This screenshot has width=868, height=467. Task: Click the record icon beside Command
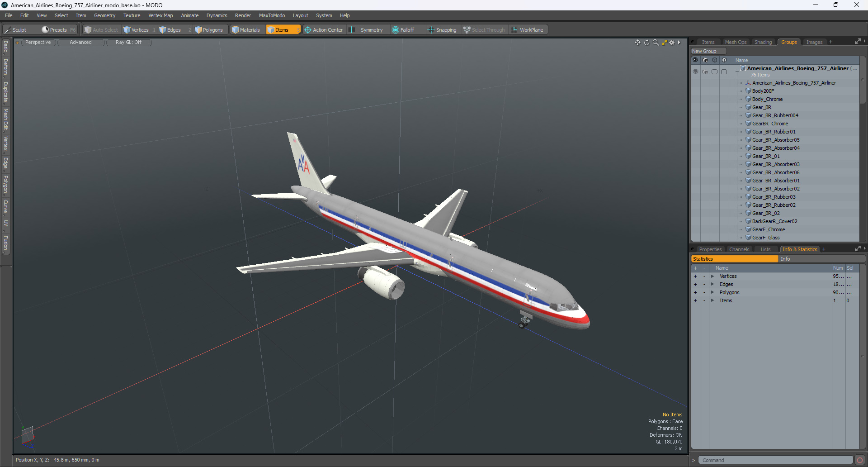859,460
